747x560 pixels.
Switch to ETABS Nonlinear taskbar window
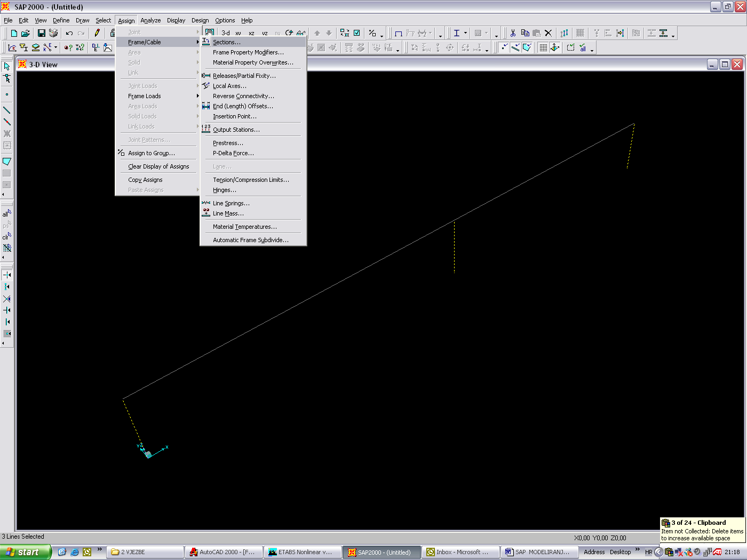[x=303, y=552]
